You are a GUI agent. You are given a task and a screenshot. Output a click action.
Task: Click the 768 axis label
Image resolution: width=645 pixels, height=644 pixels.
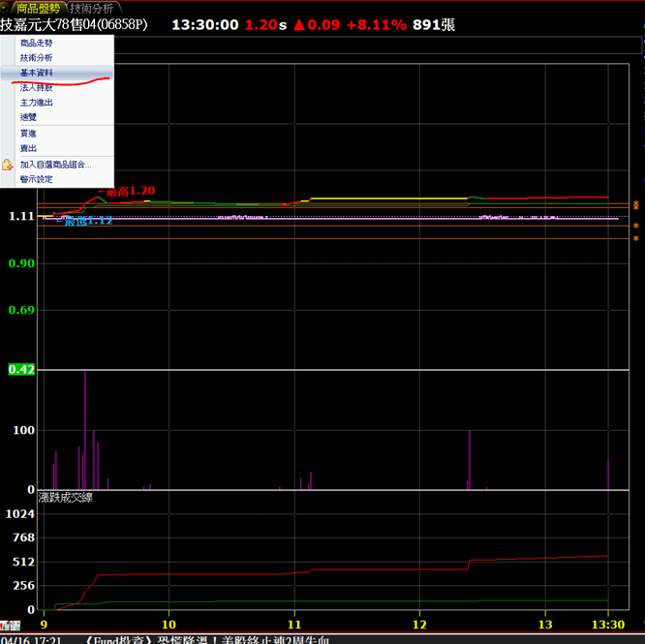(x=24, y=537)
